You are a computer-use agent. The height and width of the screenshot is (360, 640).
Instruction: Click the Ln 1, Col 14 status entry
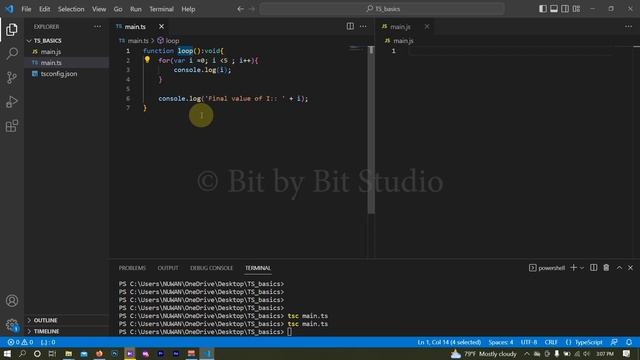449,342
